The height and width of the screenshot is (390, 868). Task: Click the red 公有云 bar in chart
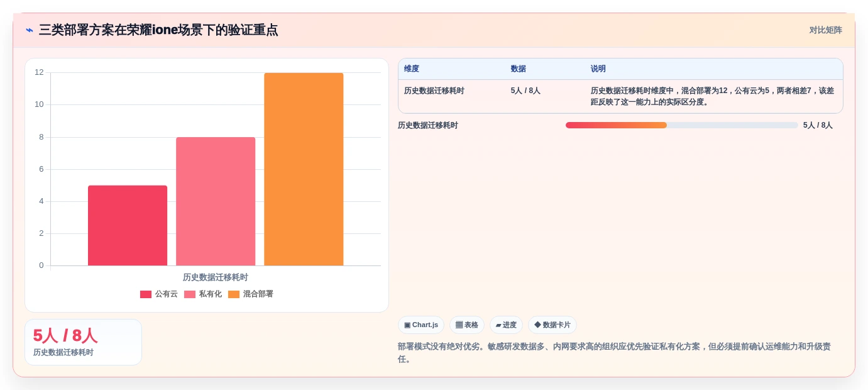click(128, 225)
